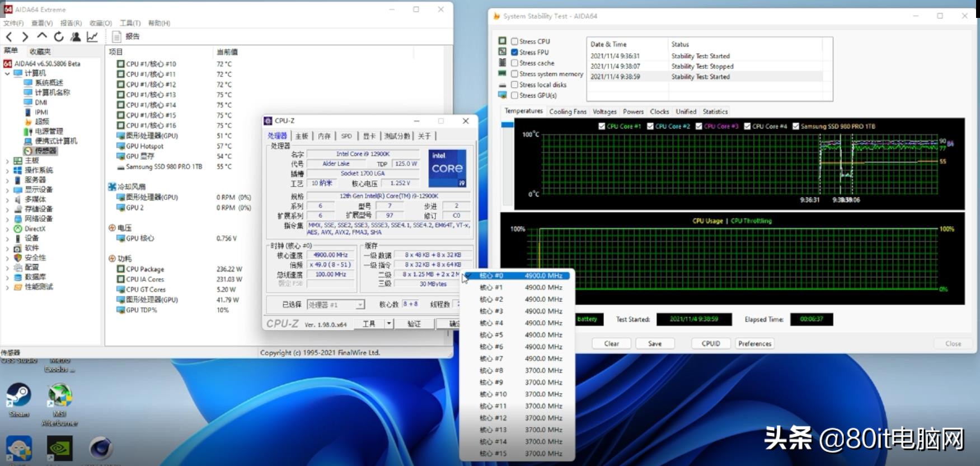Switch to 主板 tab in CPU-Z
The height and width of the screenshot is (466, 980).
click(x=302, y=136)
